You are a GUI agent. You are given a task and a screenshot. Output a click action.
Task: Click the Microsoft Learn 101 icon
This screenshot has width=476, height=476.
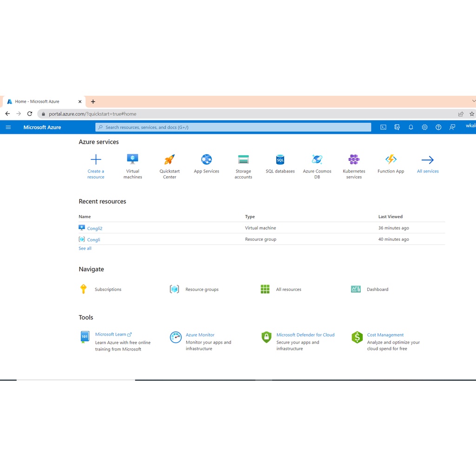(x=85, y=337)
